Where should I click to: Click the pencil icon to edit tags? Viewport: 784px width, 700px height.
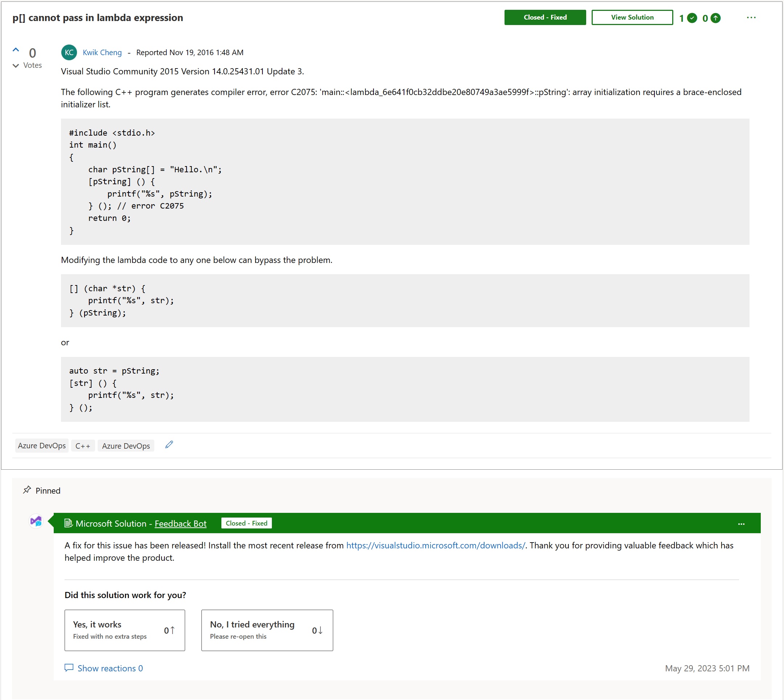pyautogui.click(x=168, y=445)
